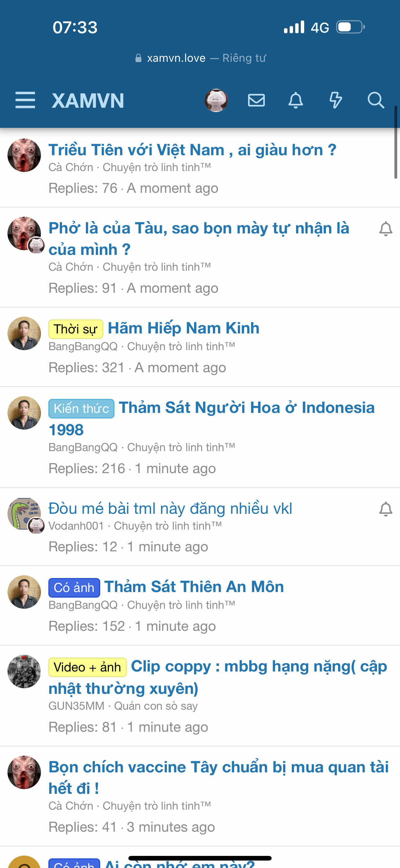The width and height of the screenshot is (400, 868).
Task: Open the hamburger navigation menu
Action: tap(25, 100)
